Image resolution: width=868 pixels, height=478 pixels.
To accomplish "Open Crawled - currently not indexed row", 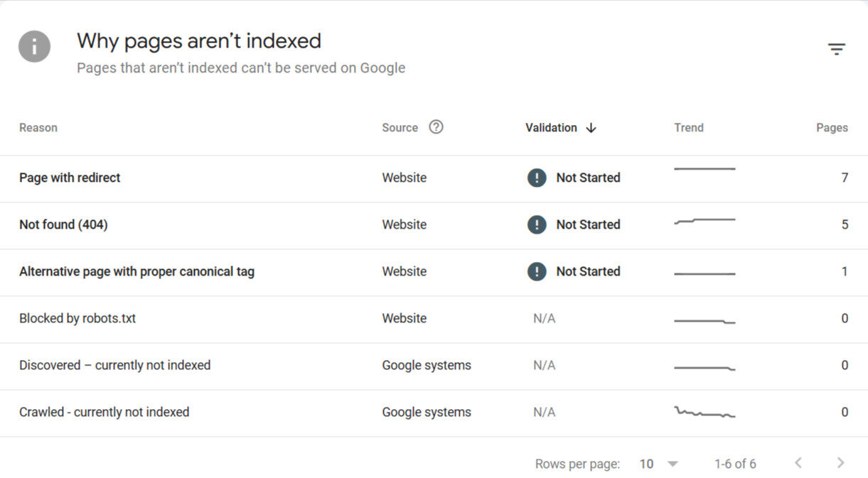I will pos(104,412).
